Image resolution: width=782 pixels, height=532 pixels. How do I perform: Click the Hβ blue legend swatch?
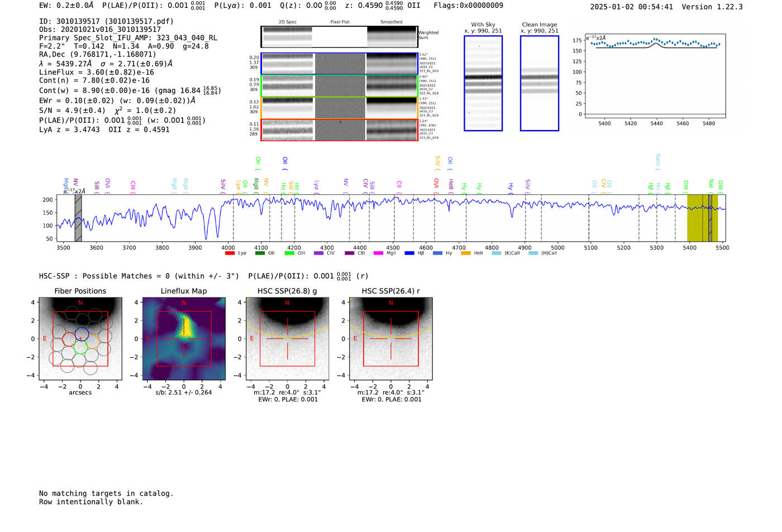tap(409, 253)
